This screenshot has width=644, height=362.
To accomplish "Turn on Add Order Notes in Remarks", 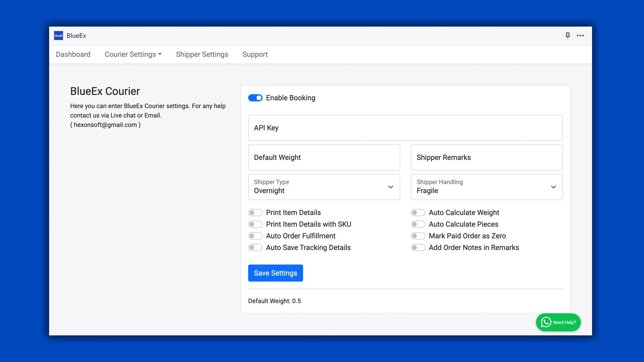I will click(418, 247).
